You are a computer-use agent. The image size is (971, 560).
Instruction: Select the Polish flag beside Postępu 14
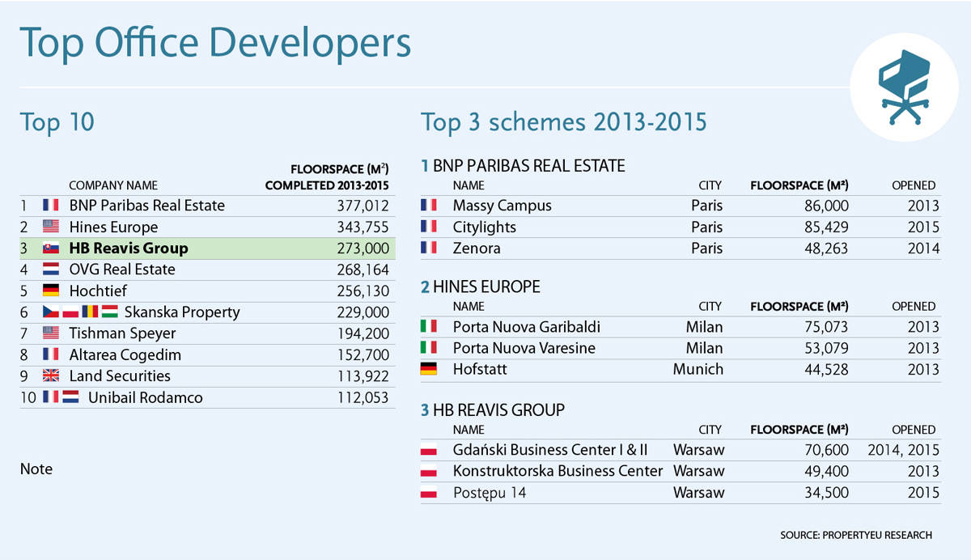[429, 493]
